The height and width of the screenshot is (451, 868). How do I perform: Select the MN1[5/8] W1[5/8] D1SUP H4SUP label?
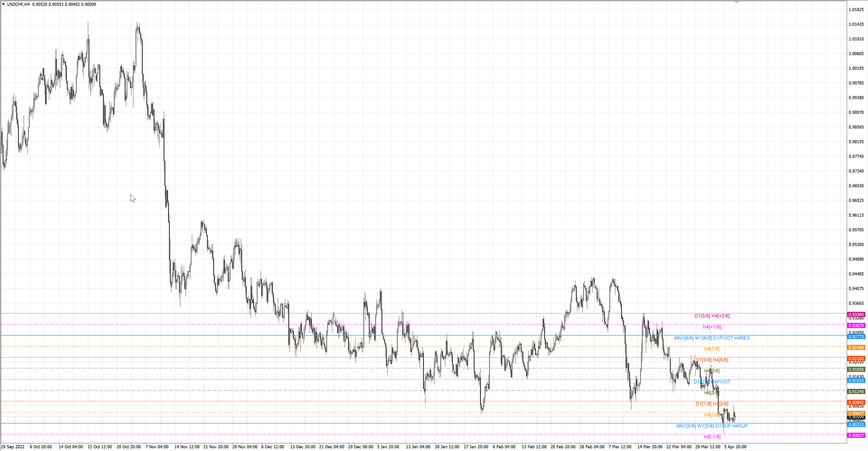[712, 426]
